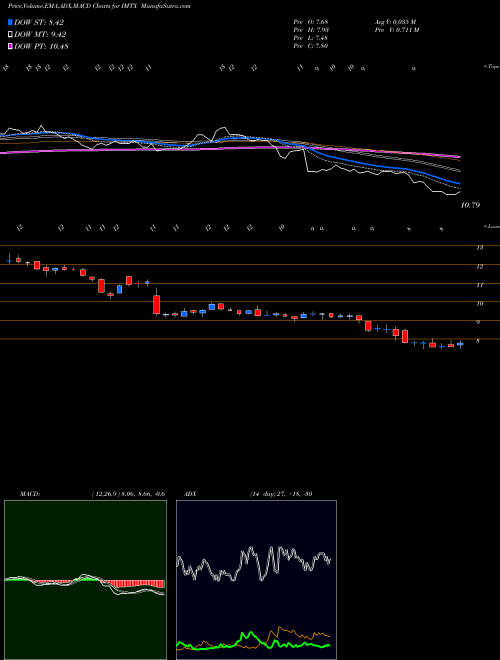
Task: Select the 'DOW ST: 8.42' legend text
Action: point(39,22)
